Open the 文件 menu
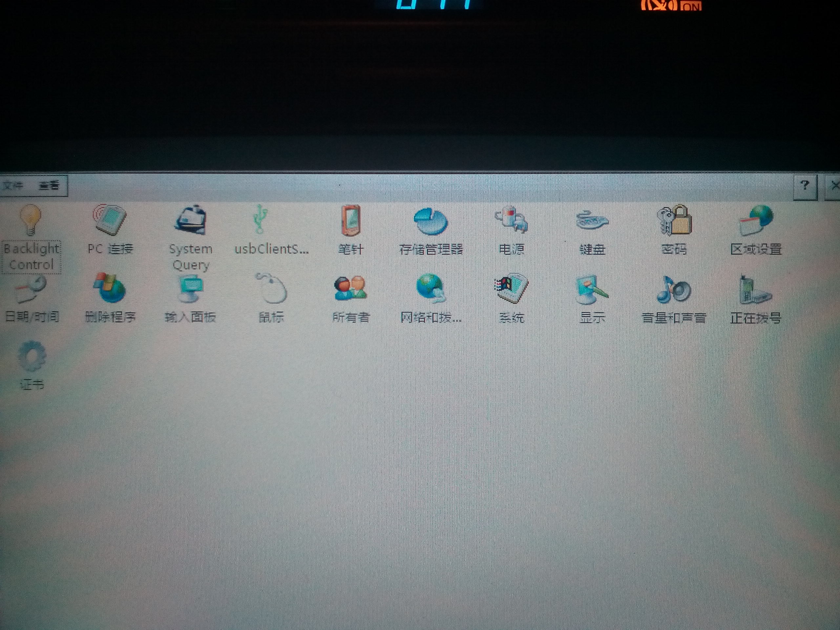 [13, 185]
